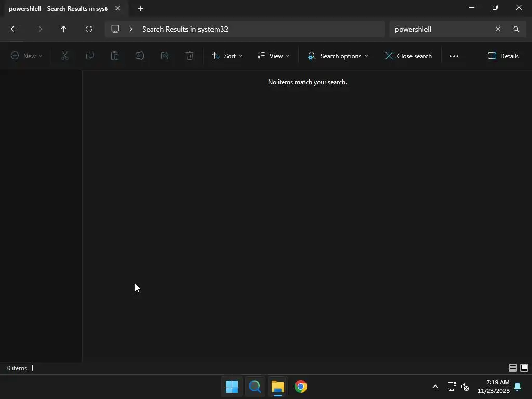Image resolution: width=532 pixels, height=399 pixels.
Task: Click the Paste clipboard icon
Action: tap(115, 56)
